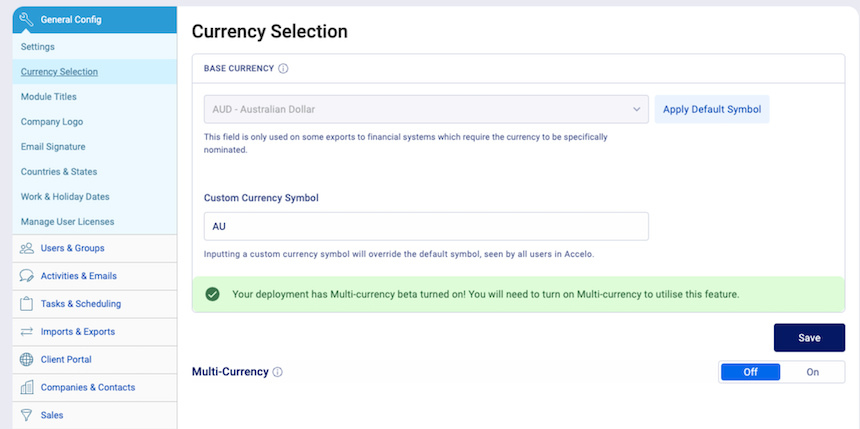Screen dimensions: 860x429
Task: Click the Client Portal globe icon
Action: click(26, 359)
